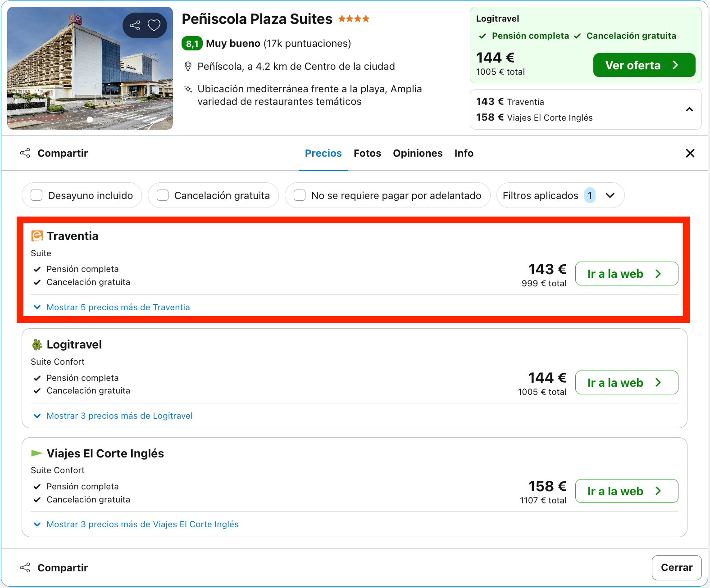Click the 143 € Traventia price row

click(510, 102)
